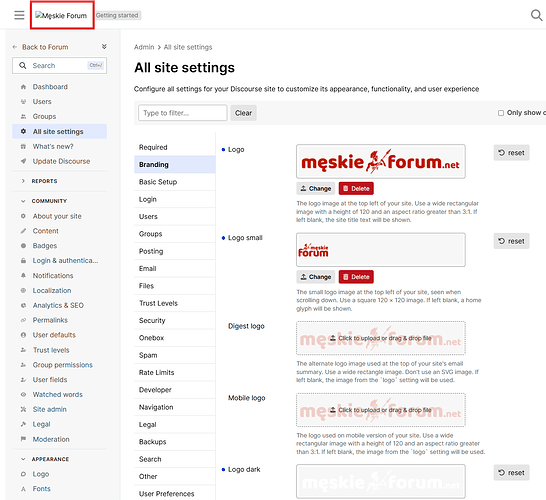Click the Męskie Forum site logo

pyautogui.click(x=61, y=15)
